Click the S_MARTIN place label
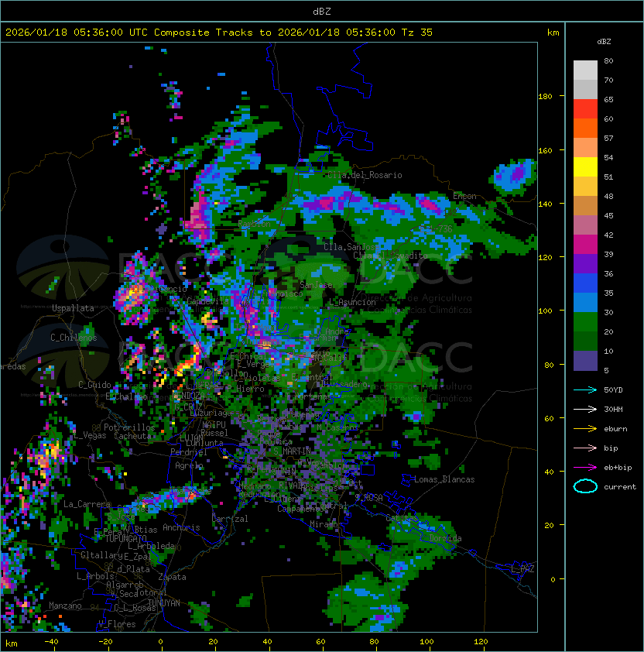Screen dimensions: 644x652 pyautogui.click(x=292, y=451)
